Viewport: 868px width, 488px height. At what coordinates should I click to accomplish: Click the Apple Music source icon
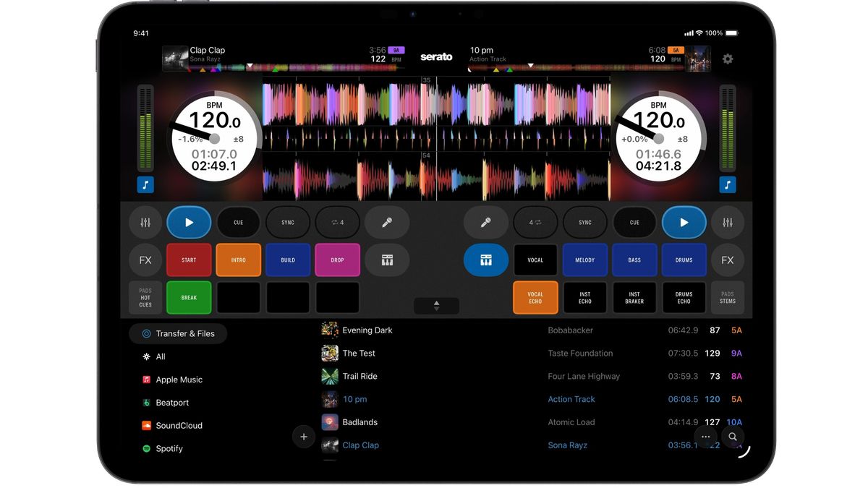point(146,380)
